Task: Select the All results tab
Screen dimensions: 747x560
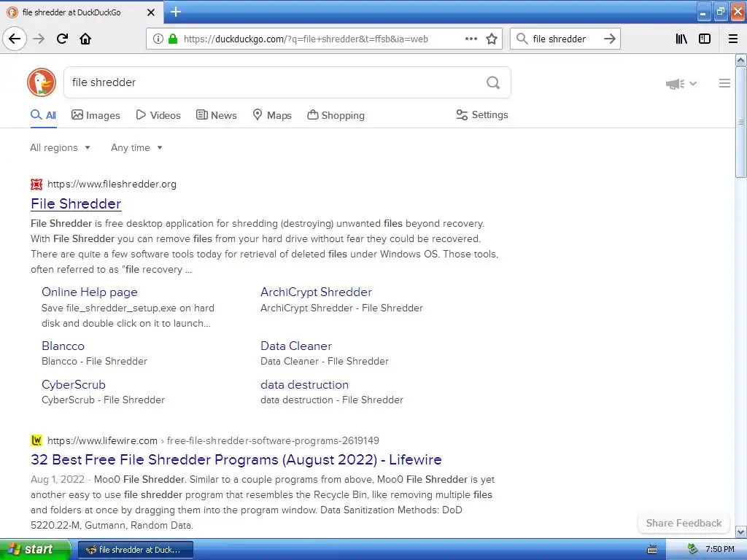Action: click(x=43, y=115)
